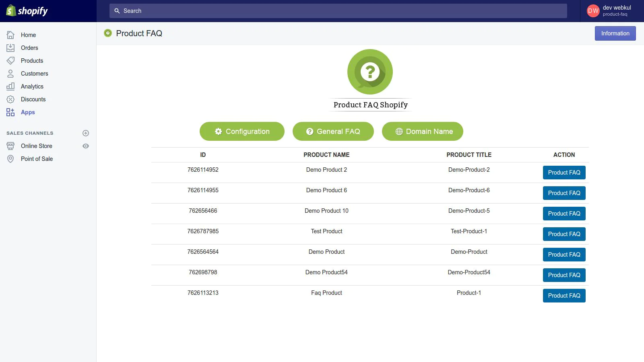Screen dimensions: 644x362
Task: Select ID cell 762698798
Action: [x=203, y=272]
